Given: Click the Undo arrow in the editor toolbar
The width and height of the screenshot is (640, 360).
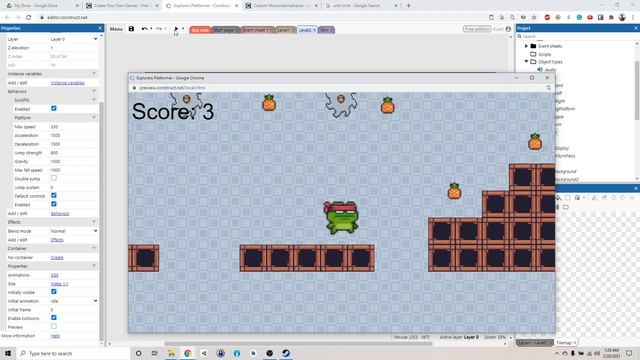Looking at the screenshot, I should click(144, 29).
